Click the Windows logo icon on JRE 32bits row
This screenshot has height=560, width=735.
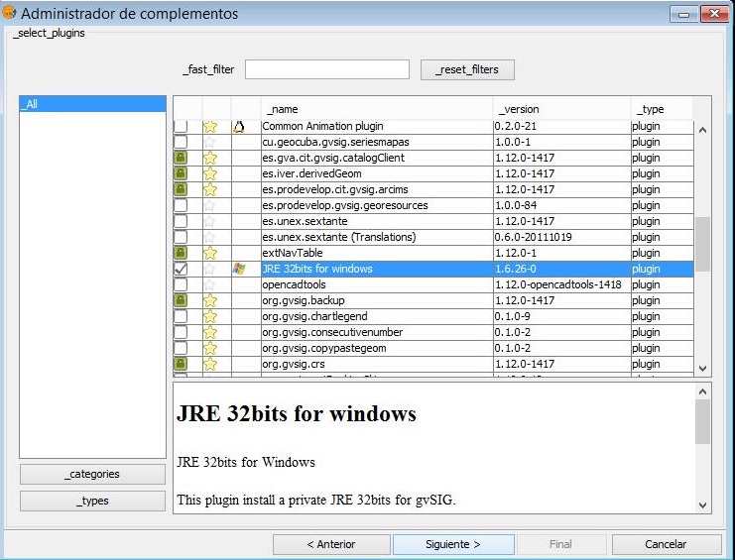[239, 269]
